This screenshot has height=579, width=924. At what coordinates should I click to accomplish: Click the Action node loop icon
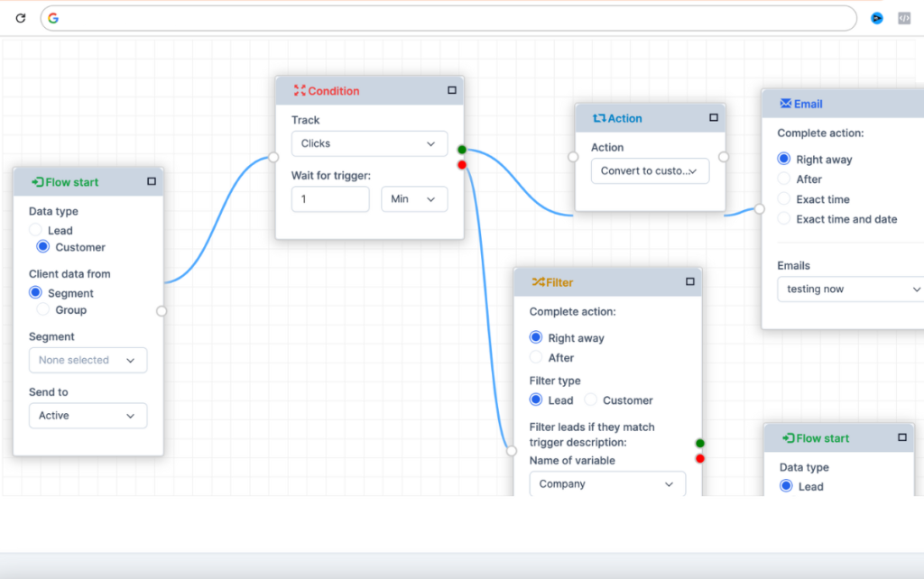point(599,118)
